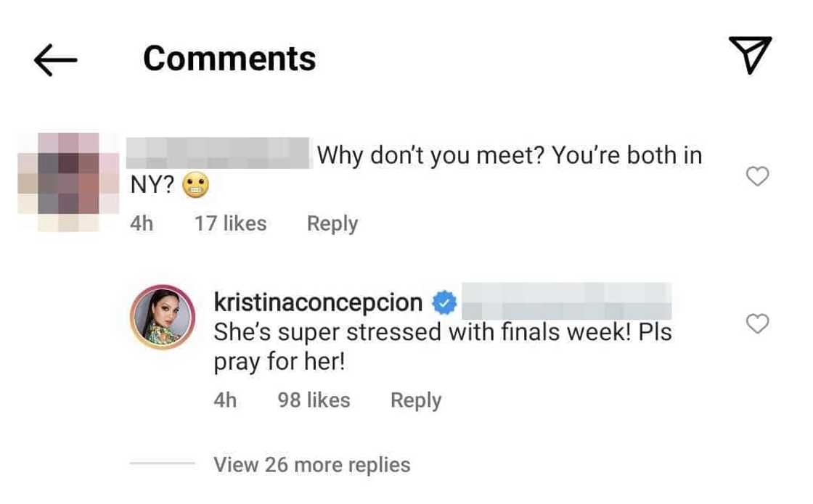Click the "Why don't you meet?" comment text
813x504 pixels.
tap(510, 155)
